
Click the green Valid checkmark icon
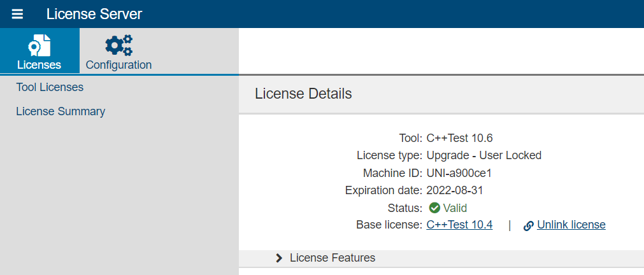click(x=434, y=208)
